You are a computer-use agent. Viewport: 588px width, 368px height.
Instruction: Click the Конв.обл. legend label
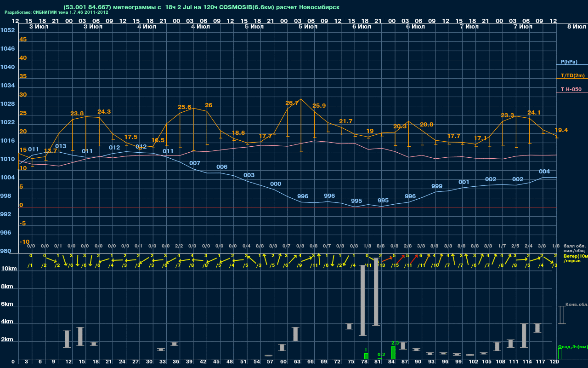pos(577,305)
